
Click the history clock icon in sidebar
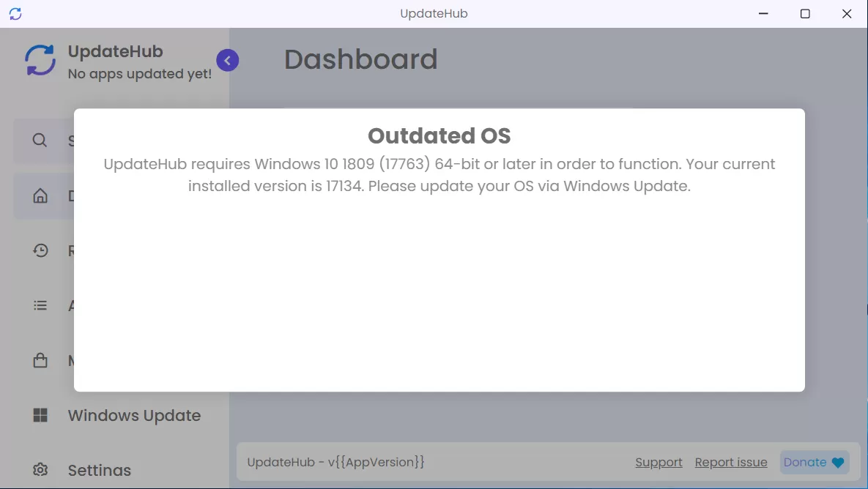[x=40, y=250]
